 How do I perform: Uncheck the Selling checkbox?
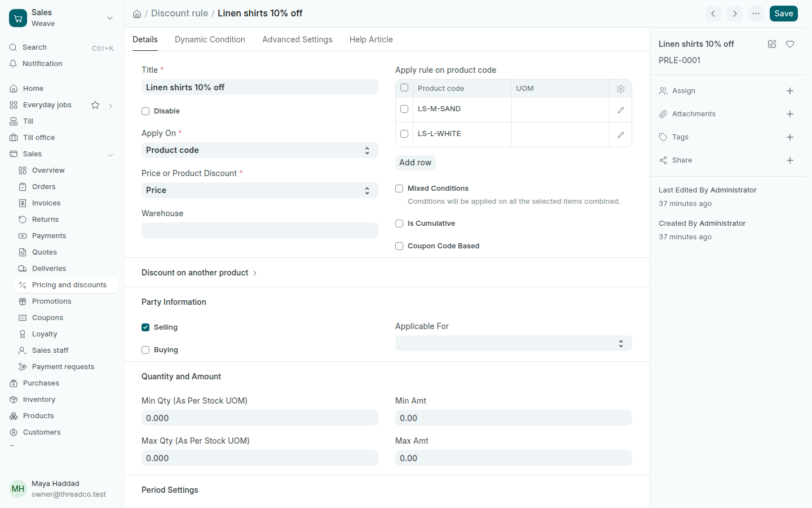click(x=145, y=327)
